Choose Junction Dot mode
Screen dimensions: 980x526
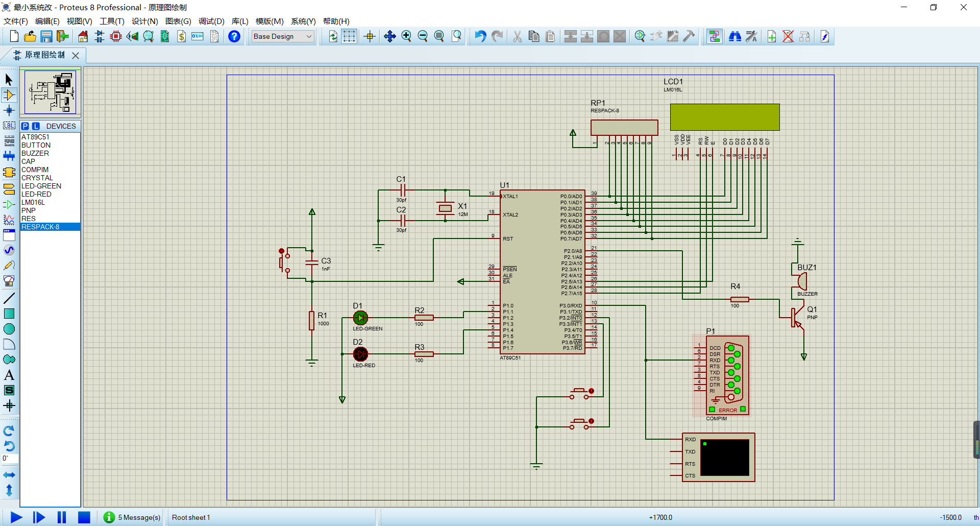coord(9,110)
